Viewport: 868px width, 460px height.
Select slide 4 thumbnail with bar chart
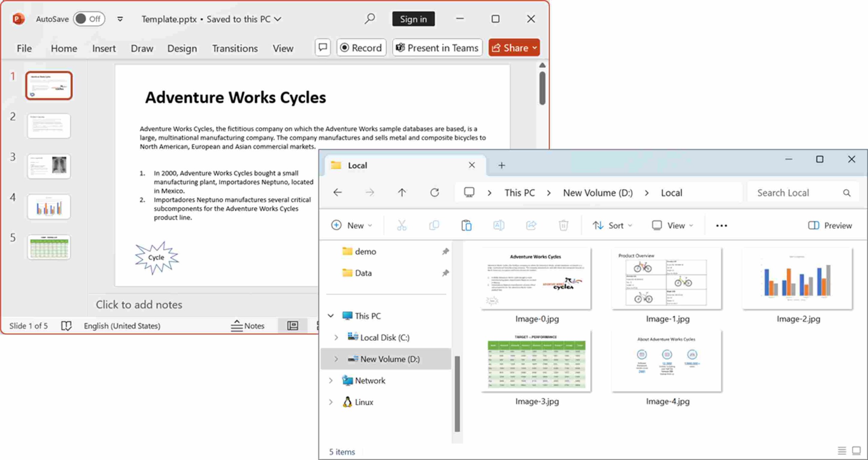(49, 207)
